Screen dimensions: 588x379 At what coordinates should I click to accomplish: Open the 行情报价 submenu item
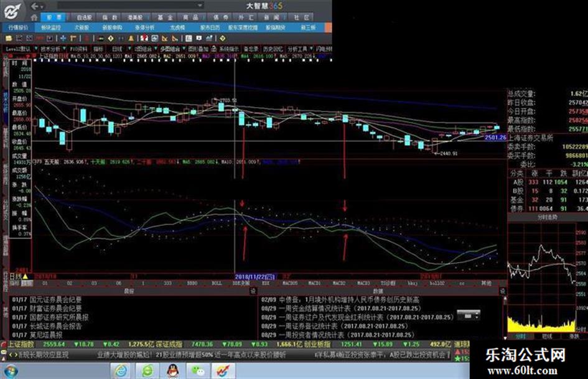point(19,27)
